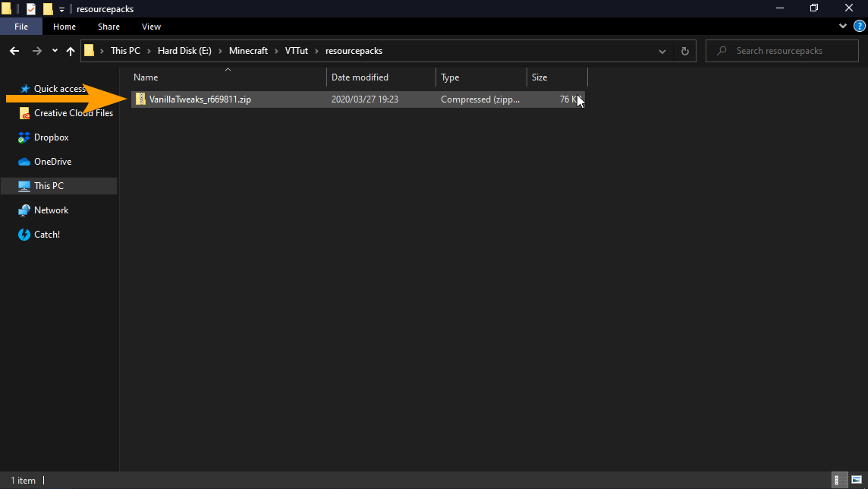868x489 pixels.
Task: Click the Quick access star icon
Action: (x=24, y=89)
